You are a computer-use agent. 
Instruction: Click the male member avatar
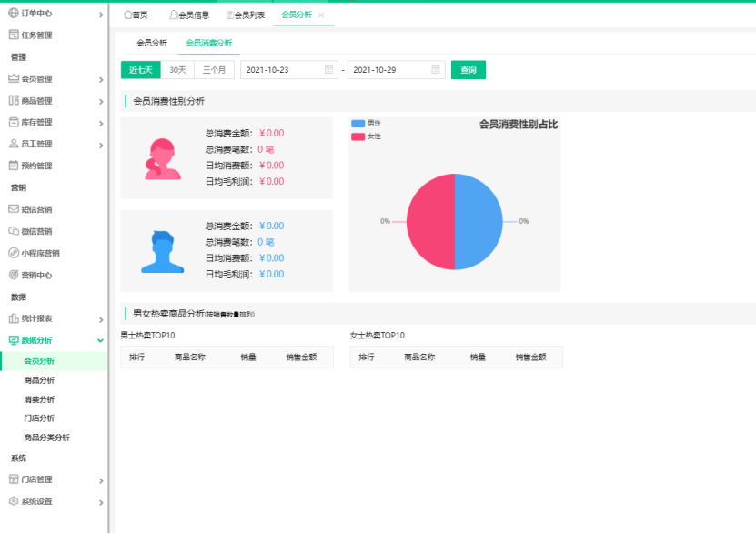(x=163, y=252)
